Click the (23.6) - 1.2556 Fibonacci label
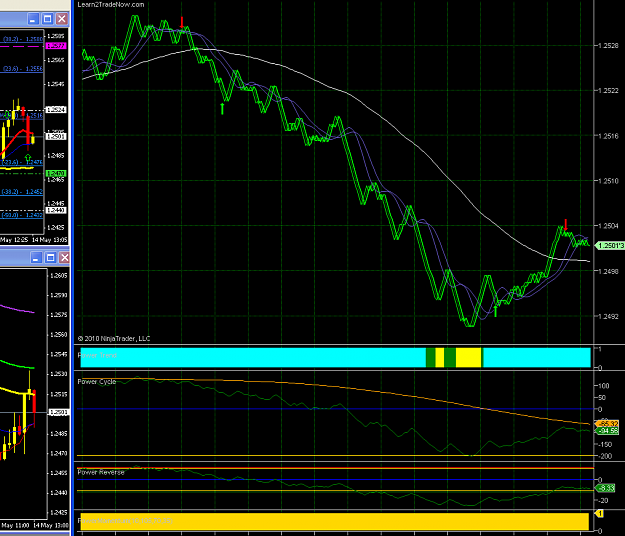This screenshot has height=536, width=625. [23, 69]
